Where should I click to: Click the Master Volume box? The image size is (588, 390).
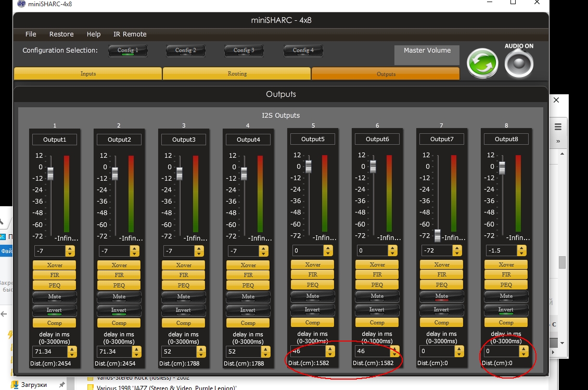point(427,55)
